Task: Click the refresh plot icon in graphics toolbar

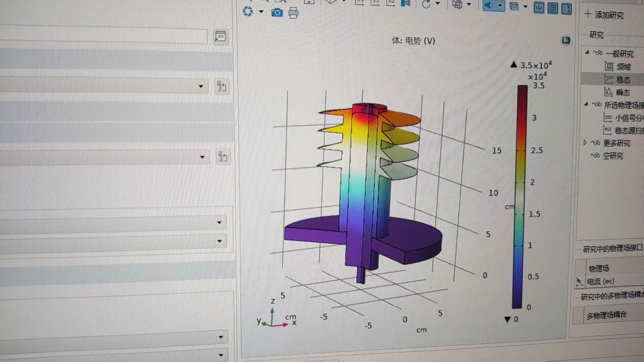Action: pos(248,11)
